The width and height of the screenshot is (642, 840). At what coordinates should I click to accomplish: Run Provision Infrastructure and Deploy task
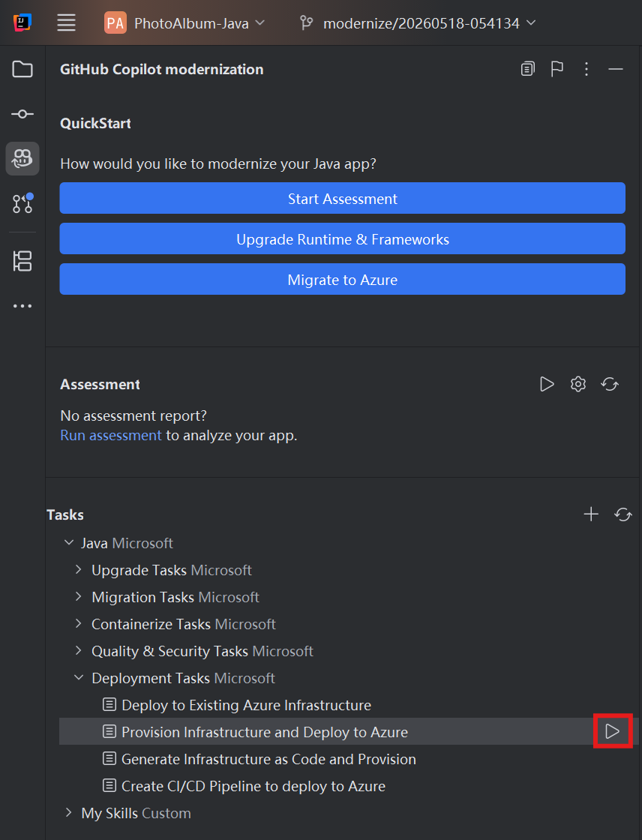coord(613,731)
